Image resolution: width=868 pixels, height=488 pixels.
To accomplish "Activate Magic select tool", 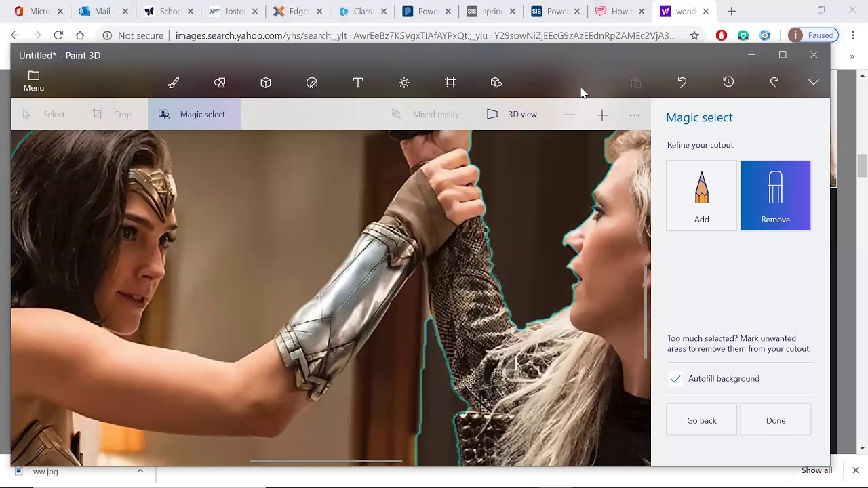I will coord(195,114).
